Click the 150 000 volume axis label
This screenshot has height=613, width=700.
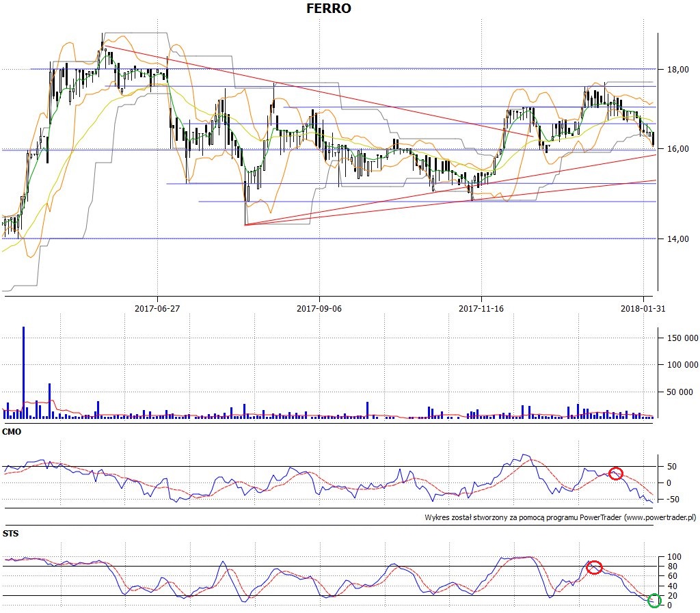point(683,338)
